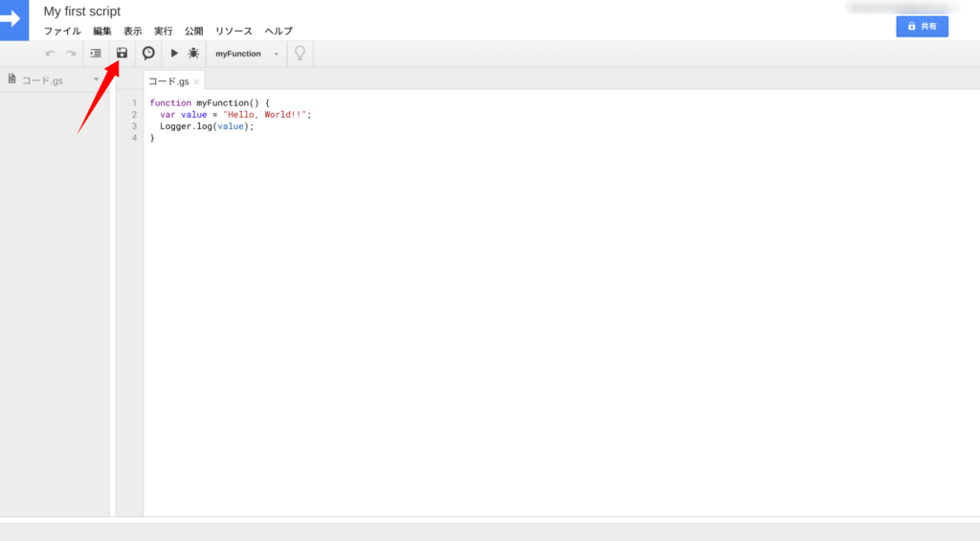Click line number 4 in the gutter
Image resolution: width=980 pixels, height=541 pixels.
(x=134, y=138)
